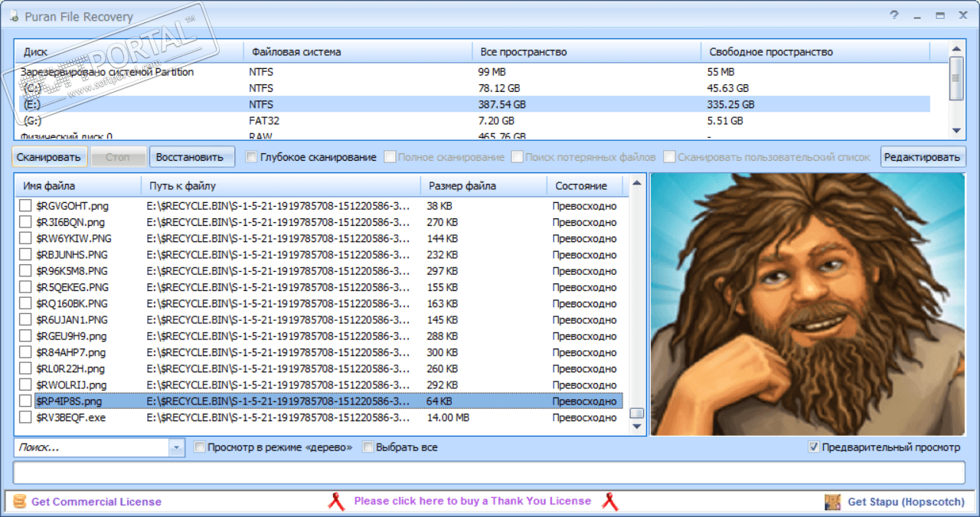Click Все пространство column header

point(586,52)
